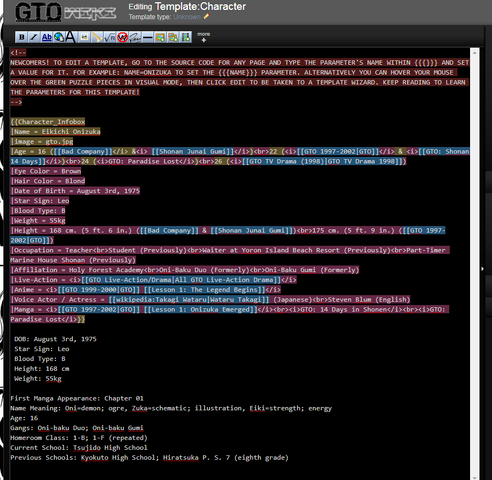The height and width of the screenshot is (480, 492).
Task: Click the Hair Color = Blond line
Action: [x=48, y=181]
